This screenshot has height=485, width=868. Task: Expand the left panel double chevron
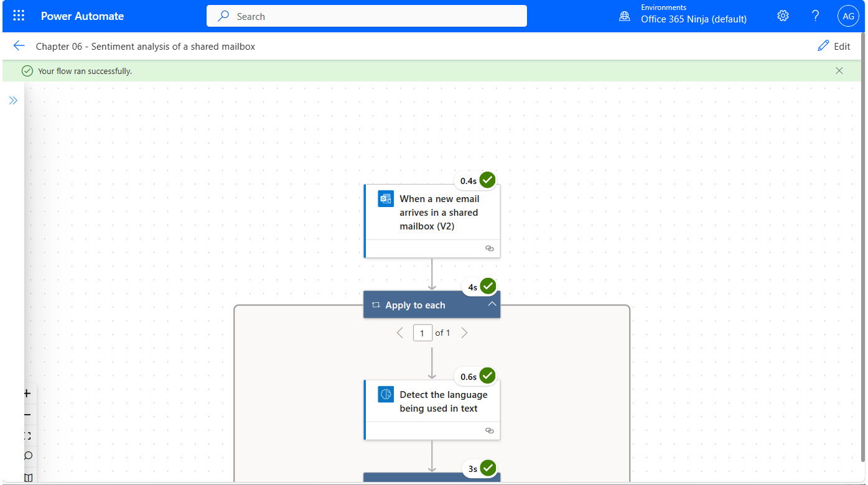click(x=13, y=100)
